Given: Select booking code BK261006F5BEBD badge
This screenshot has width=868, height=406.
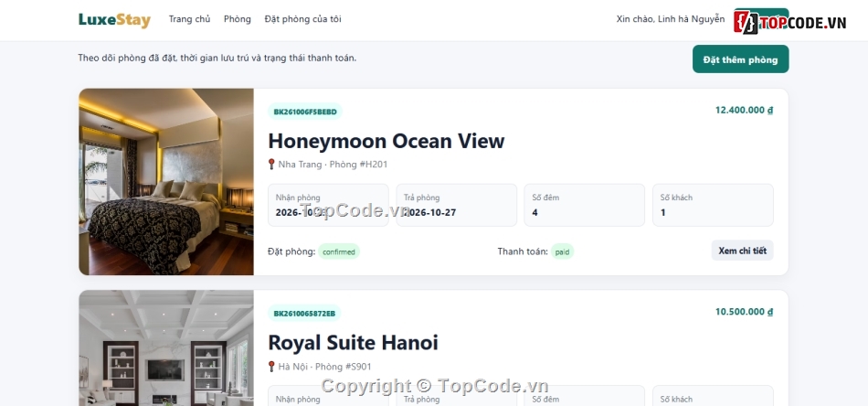Looking at the screenshot, I should pyautogui.click(x=305, y=112).
